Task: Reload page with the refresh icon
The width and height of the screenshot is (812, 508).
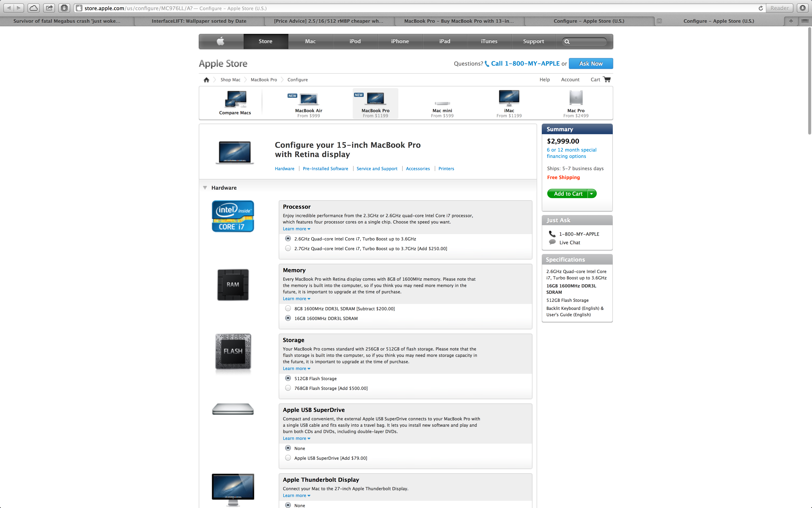Action: pos(761,8)
